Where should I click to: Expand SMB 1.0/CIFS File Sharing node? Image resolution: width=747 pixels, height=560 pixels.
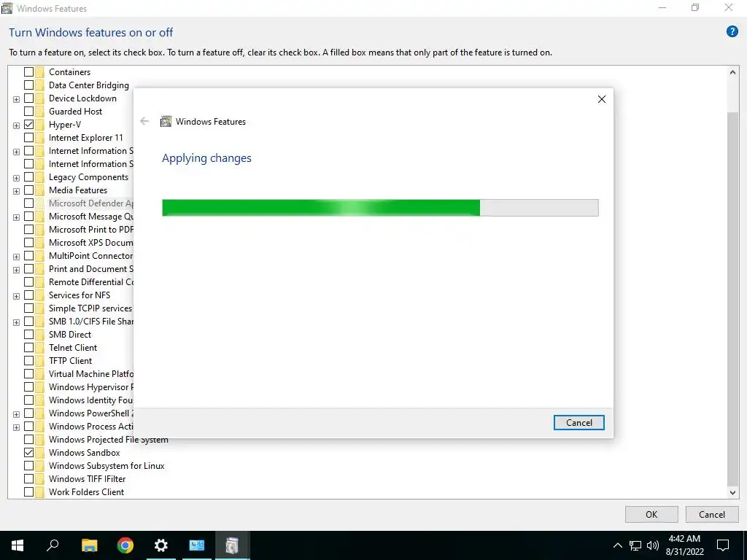pyautogui.click(x=16, y=322)
